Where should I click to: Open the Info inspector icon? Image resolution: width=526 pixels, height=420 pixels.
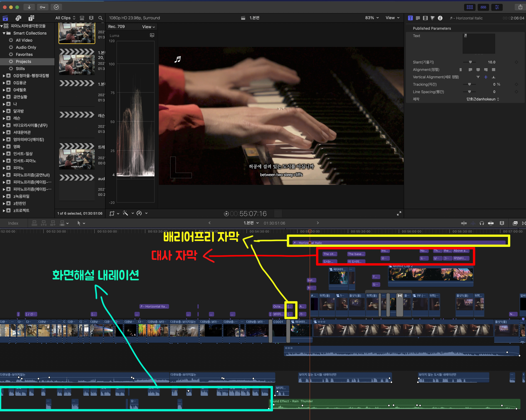coord(440,18)
